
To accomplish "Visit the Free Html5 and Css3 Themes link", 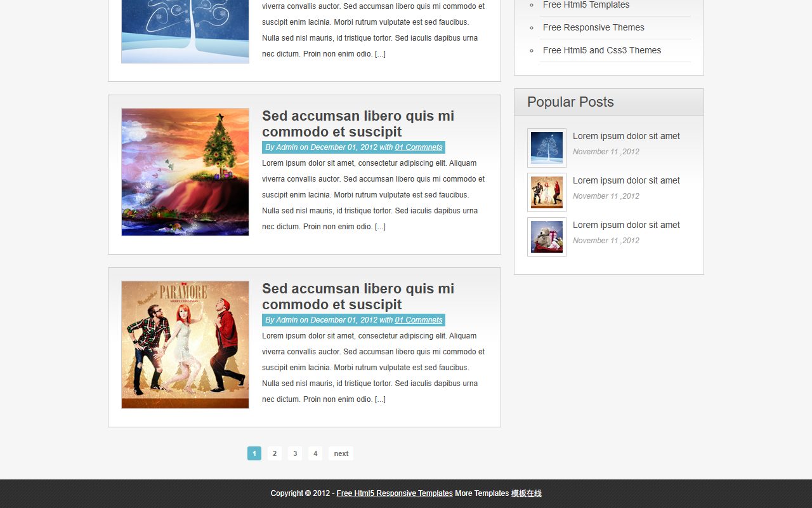I will [602, 50].
